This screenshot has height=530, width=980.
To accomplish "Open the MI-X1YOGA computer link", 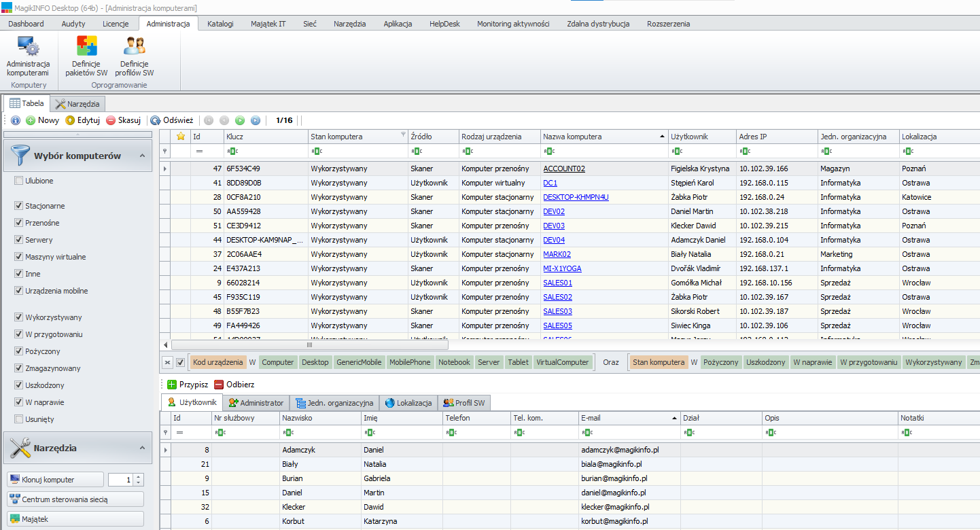I will [x=562, y=268].
